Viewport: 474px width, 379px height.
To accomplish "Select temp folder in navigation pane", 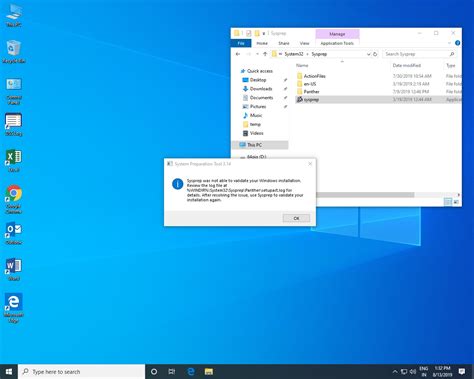I will tap(255, 124).
